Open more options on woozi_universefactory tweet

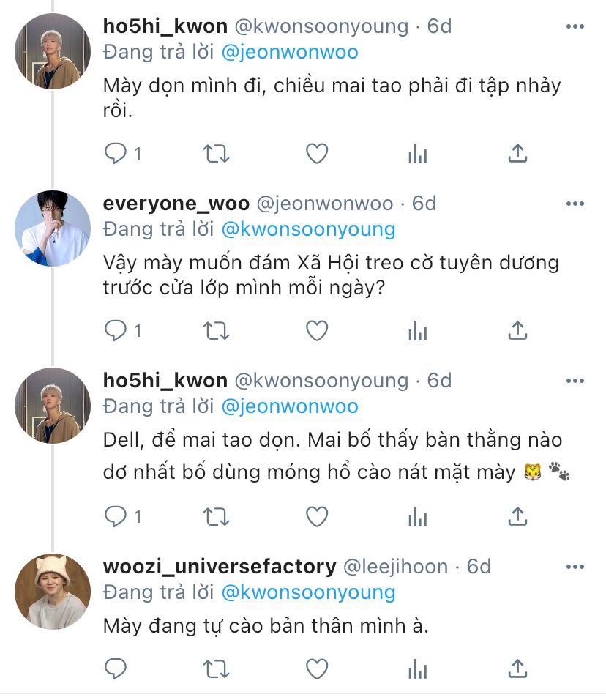(575, 567)
